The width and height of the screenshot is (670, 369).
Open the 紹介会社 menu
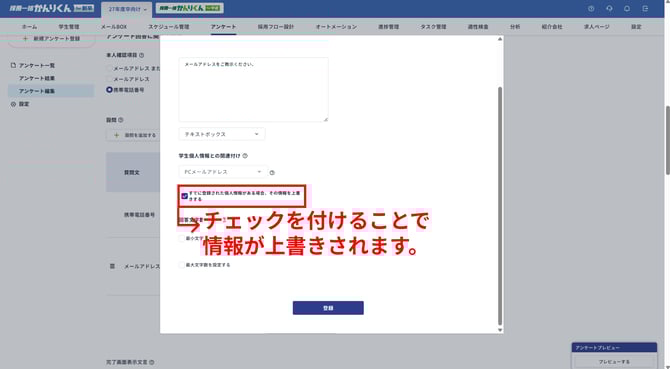[x=552, y=26]
